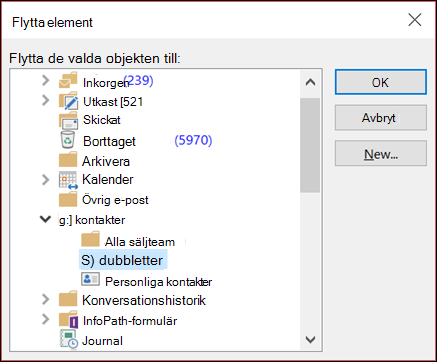The height and width of the screenshot is (362, 437).
Task: Select the Alla säljteam folder label
Action: click(140, 242)
